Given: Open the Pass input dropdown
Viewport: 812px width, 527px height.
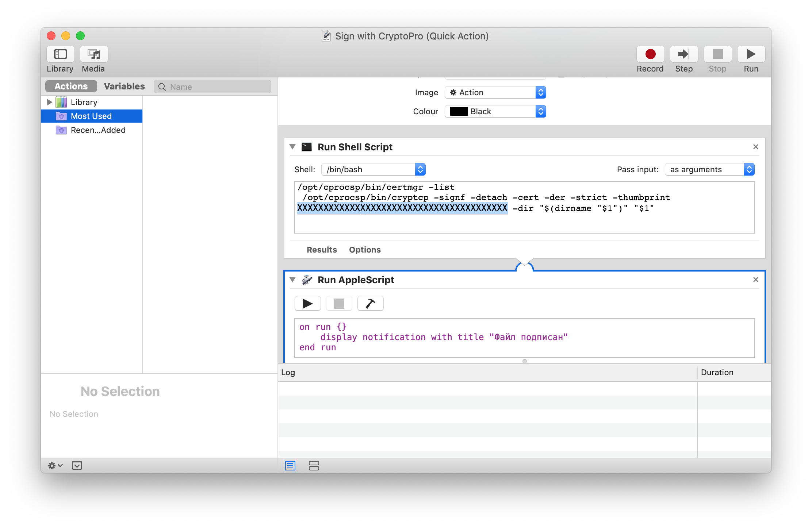Looking at the screenshot, I should (x=709, y=169).
